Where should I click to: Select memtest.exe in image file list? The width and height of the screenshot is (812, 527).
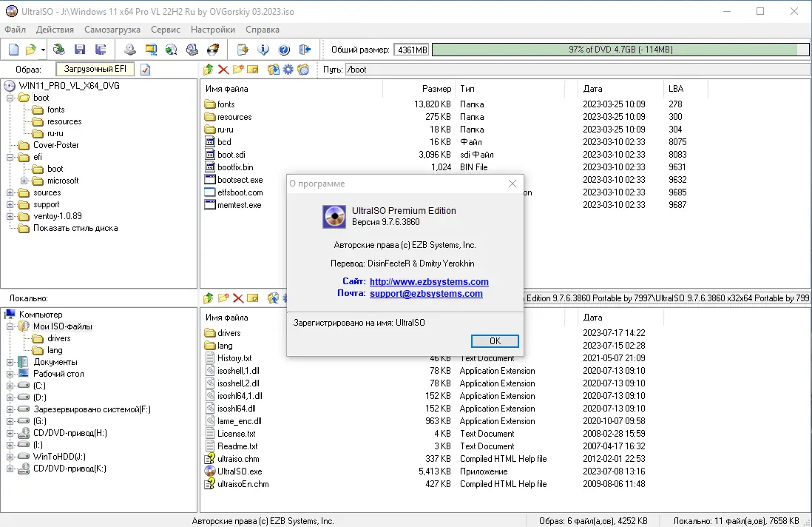(x=240, y=205)
